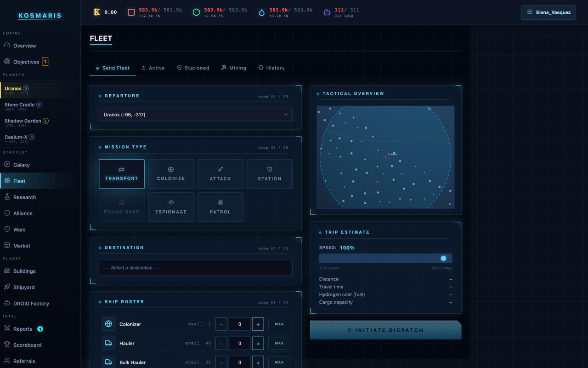588x368 pixels.
Task: Click the blue droplet hydrogen icon
Action: tap(261, 12)
